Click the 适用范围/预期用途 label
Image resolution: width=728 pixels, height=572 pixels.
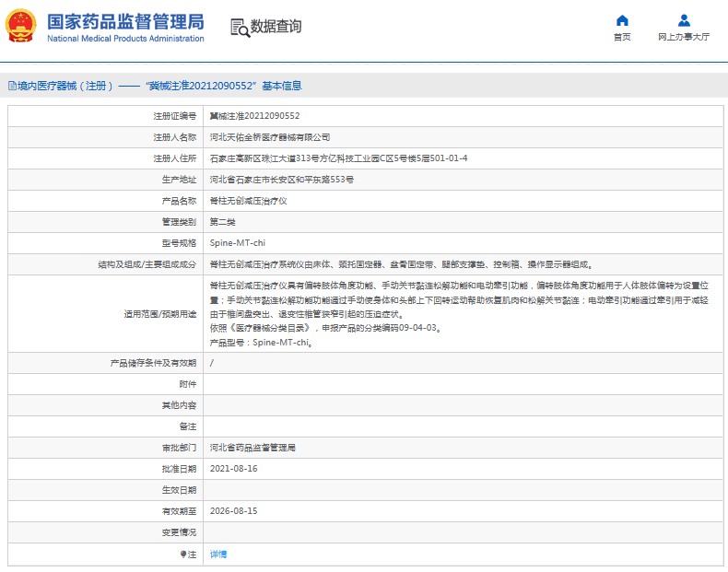[x=160, y=314]
